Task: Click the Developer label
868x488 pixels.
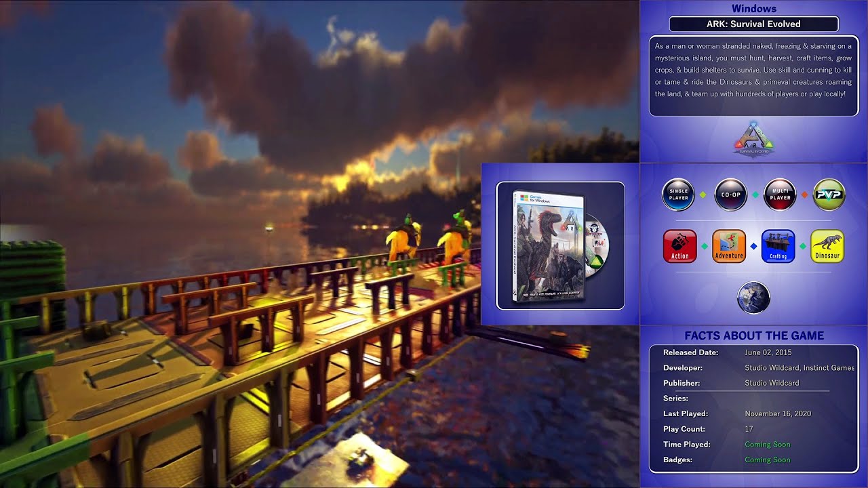Action: click(x=683, y=368)
